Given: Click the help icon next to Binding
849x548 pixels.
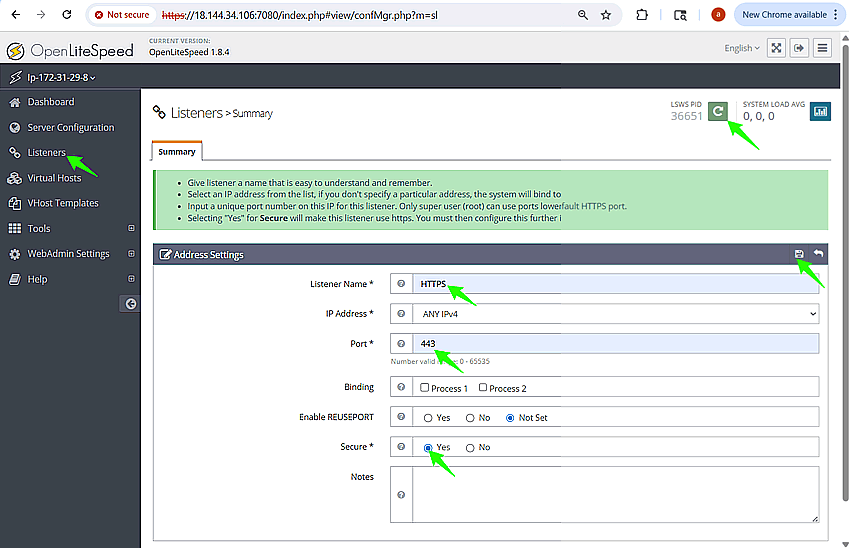Looking at the screenshot, I should [401, 387].
